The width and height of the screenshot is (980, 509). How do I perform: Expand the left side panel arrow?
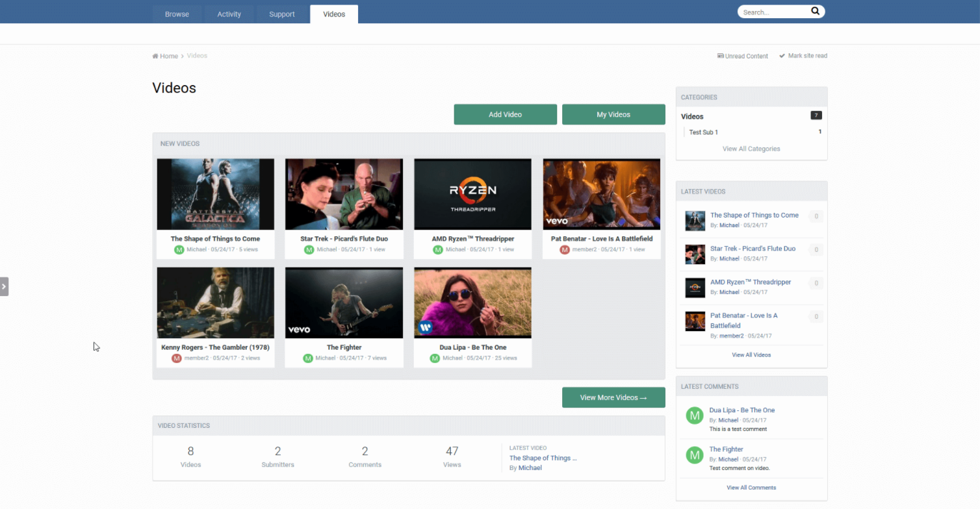coord(4,286)
